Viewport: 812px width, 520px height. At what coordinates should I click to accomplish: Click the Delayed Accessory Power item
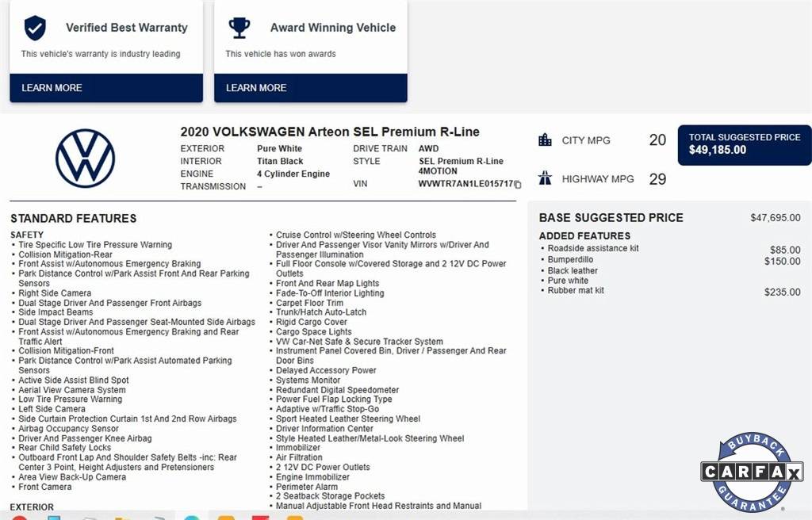coord(326,370)
